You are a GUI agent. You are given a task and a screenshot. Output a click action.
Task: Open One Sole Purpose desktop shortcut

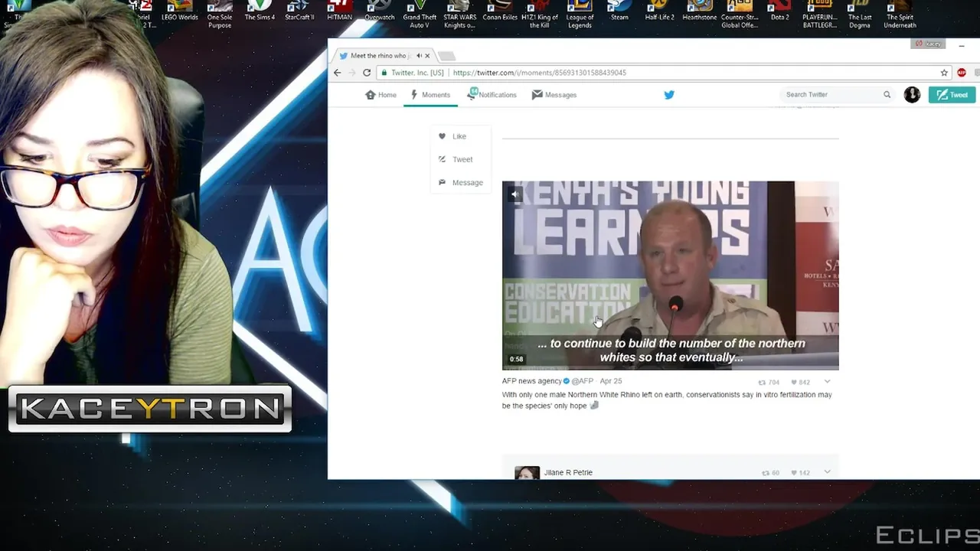(220, 14)
